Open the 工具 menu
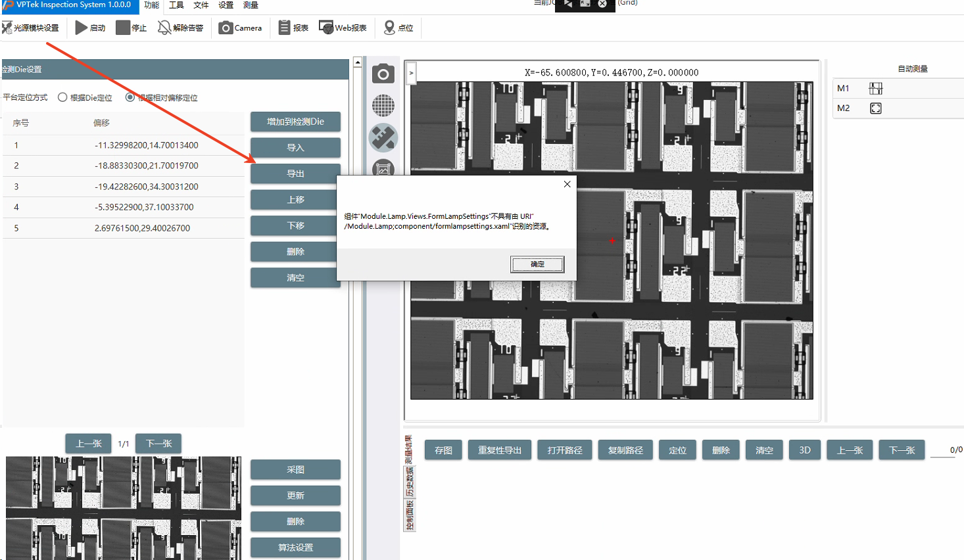 point(176,5)
